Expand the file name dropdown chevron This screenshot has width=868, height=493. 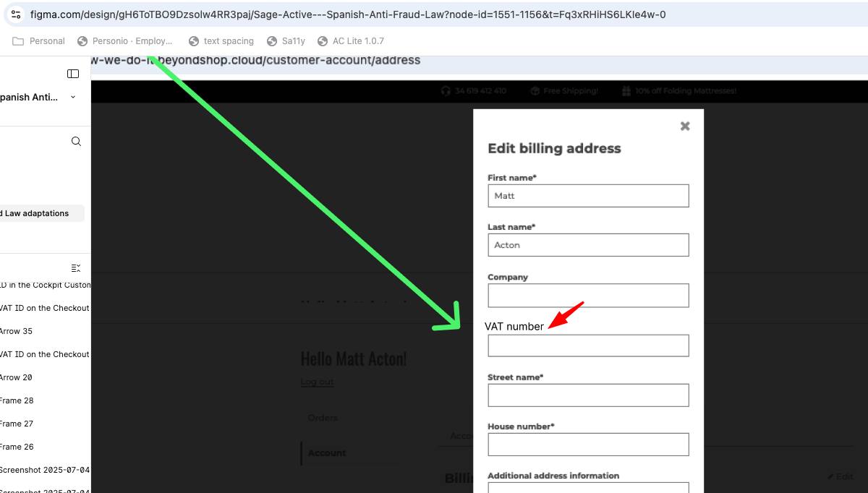tap(73, 97)
